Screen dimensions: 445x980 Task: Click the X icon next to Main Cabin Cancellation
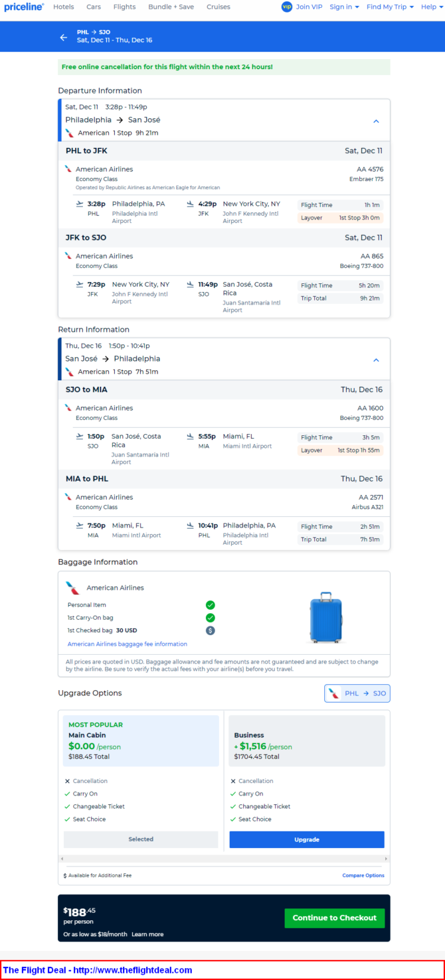67,781
